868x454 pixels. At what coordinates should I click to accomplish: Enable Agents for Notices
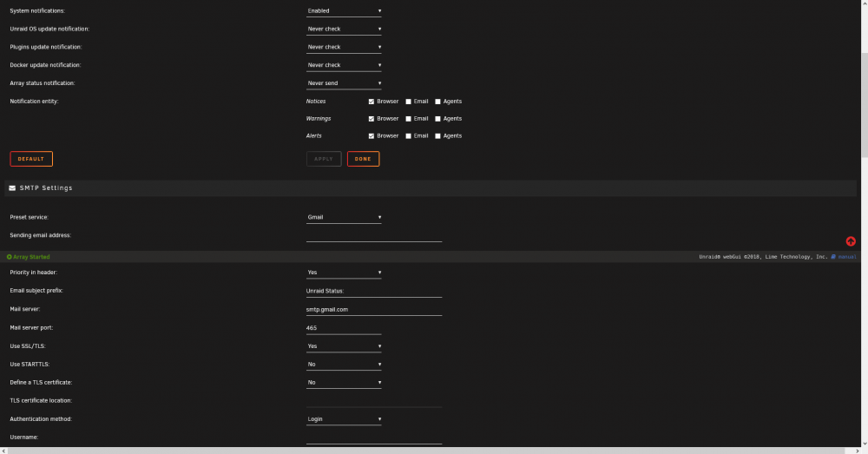(437, 102)
